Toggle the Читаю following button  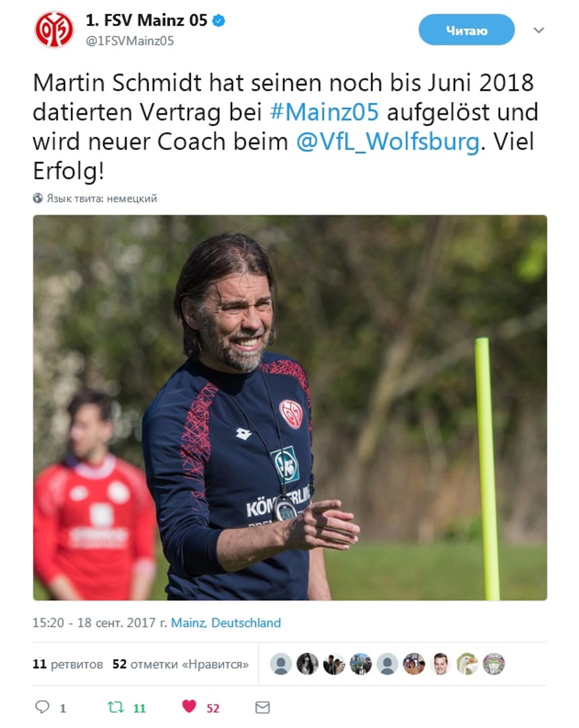[466, 30]
